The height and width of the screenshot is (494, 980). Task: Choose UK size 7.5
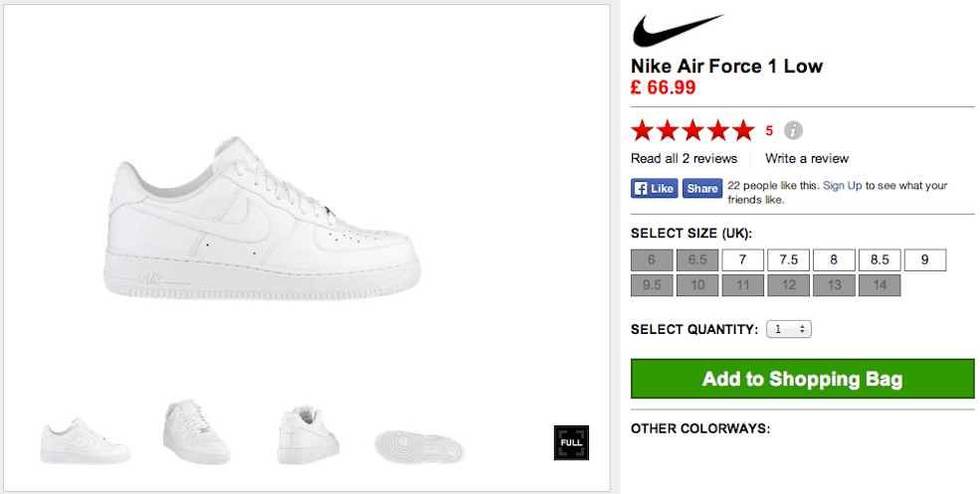[788, 260]
